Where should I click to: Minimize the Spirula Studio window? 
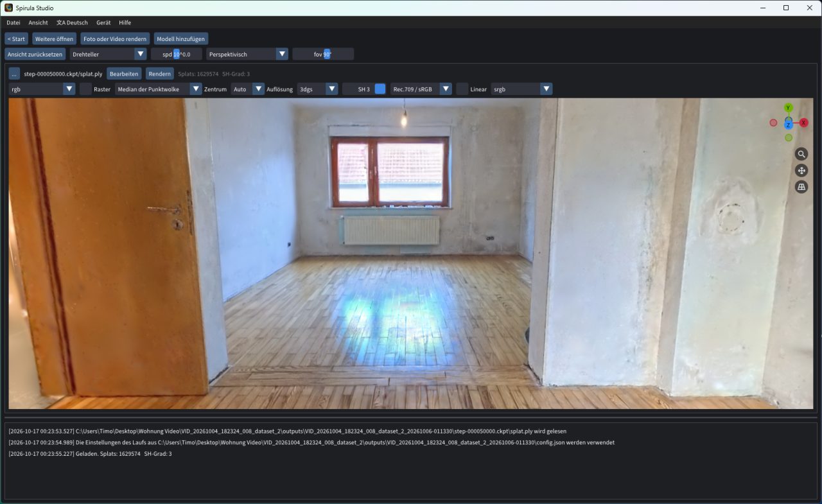762,8
